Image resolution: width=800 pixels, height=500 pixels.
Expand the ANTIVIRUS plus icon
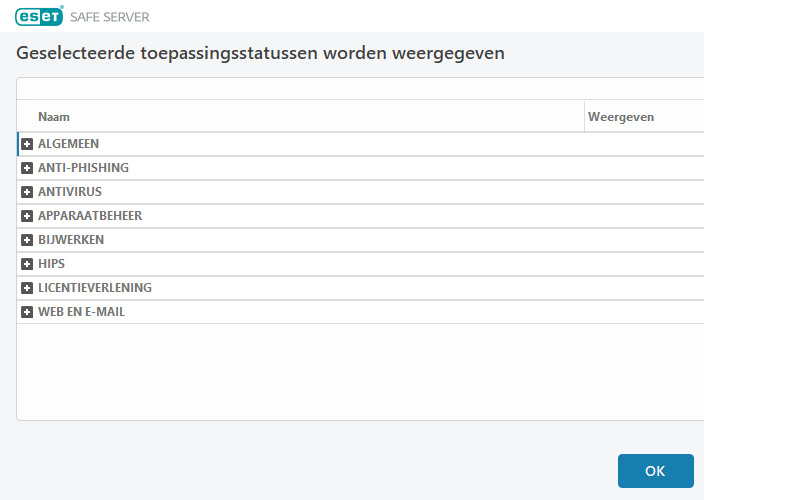click(x=28, y=192)
